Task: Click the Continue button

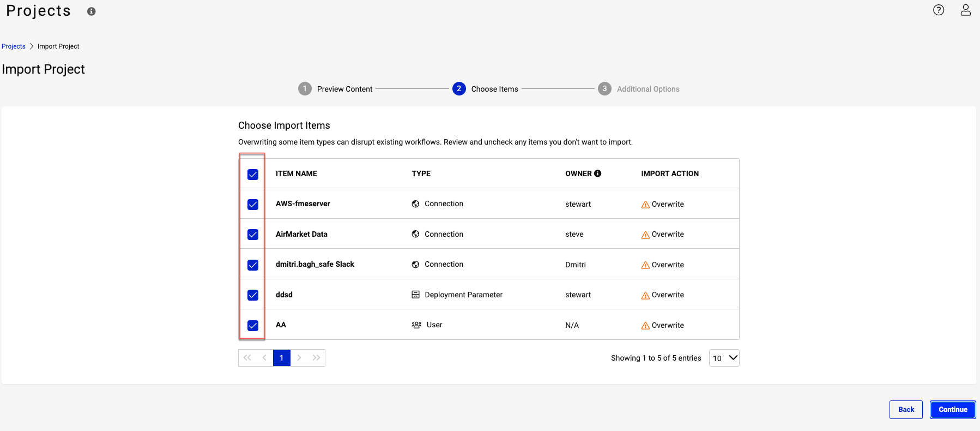Action: (x=953, y=410)
